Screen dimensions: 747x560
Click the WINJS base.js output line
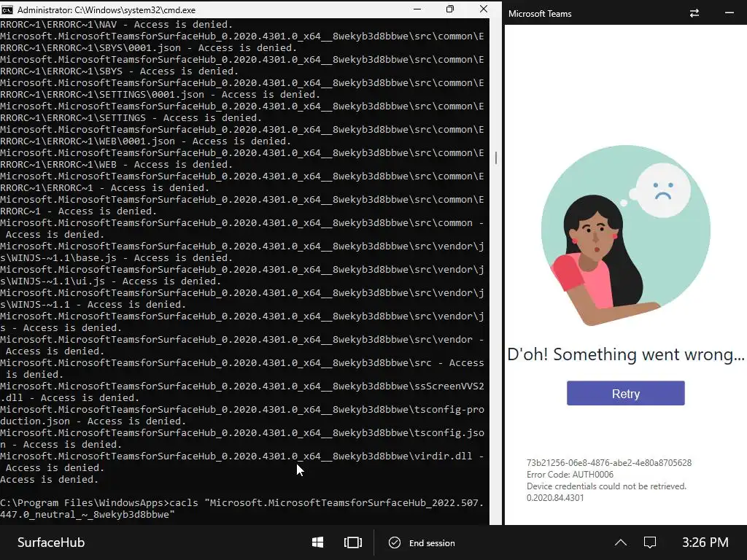coord(241,252)
